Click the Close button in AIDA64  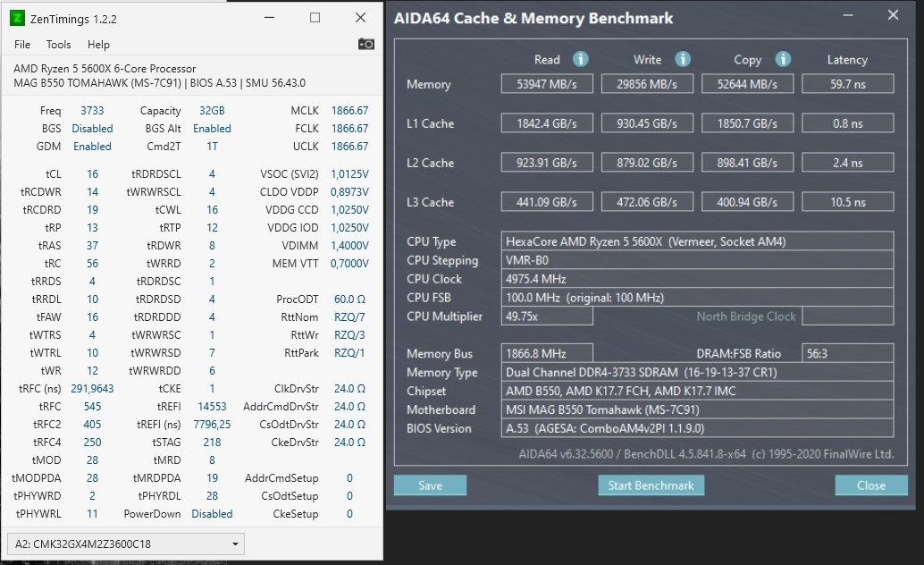[x=870, y=485]
